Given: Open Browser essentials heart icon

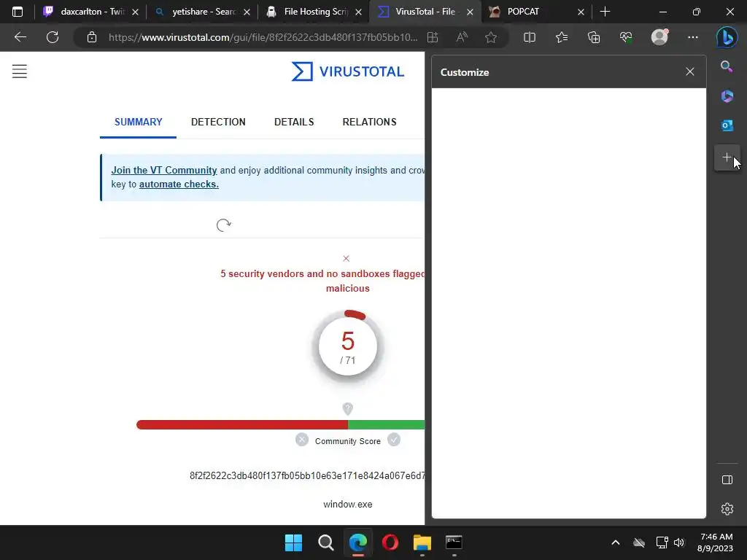Looking at the screenshot, I should 625,37.
